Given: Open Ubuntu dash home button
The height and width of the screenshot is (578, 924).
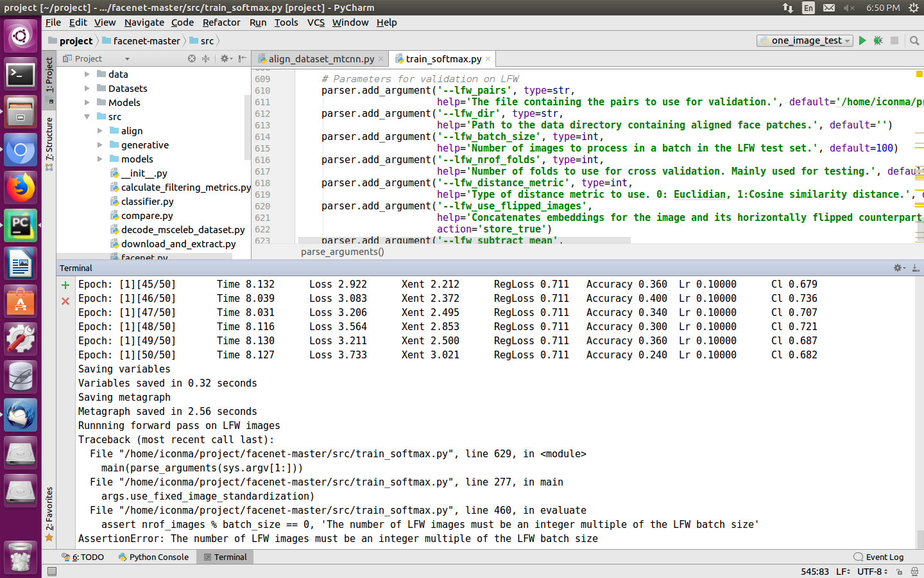Looking at the screenshot, I should click(x=21, y=35).
